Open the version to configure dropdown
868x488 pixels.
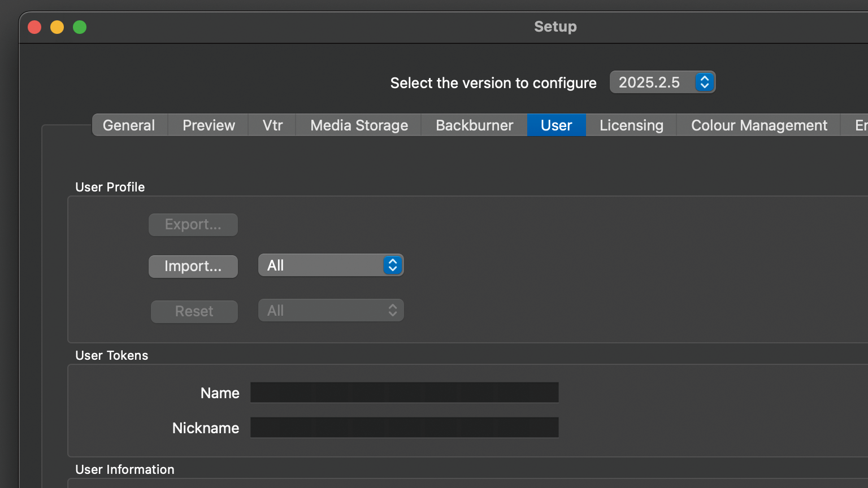662,82
